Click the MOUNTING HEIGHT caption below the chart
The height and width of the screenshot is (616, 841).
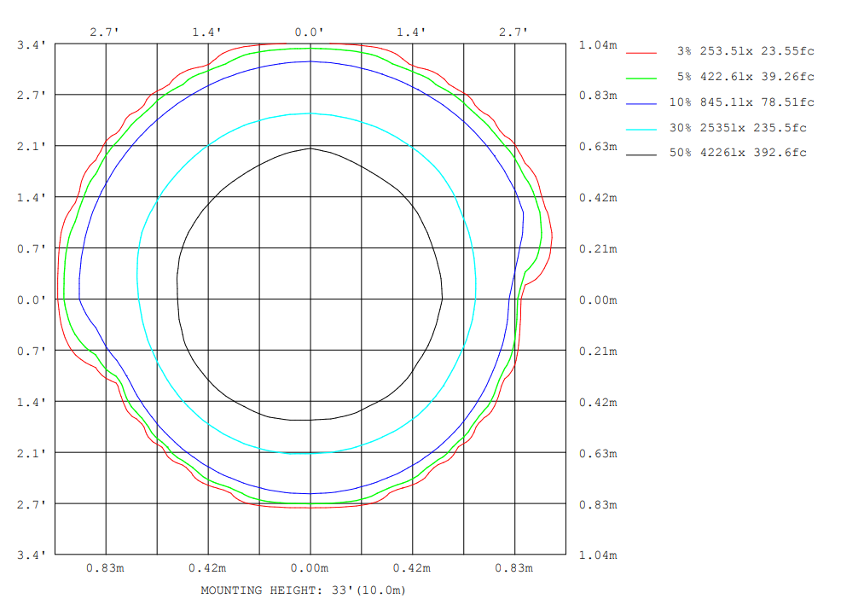click(303, 590)
